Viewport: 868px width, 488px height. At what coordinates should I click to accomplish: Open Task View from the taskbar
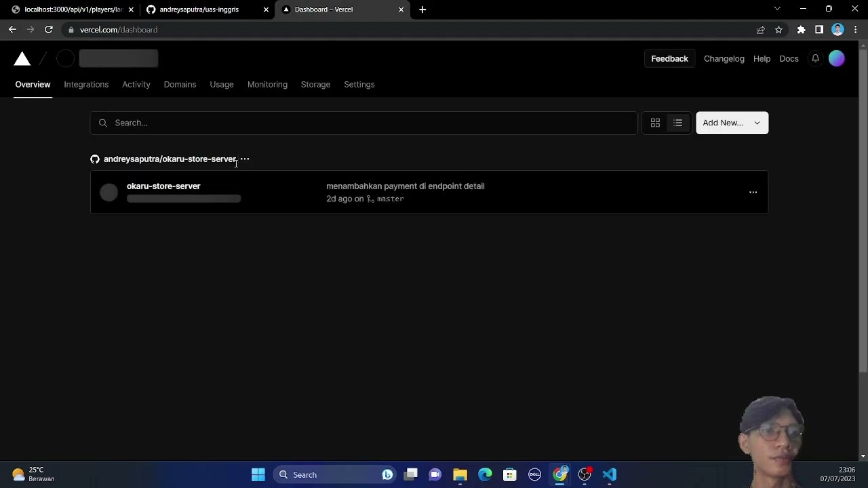(x=411, y=475)
